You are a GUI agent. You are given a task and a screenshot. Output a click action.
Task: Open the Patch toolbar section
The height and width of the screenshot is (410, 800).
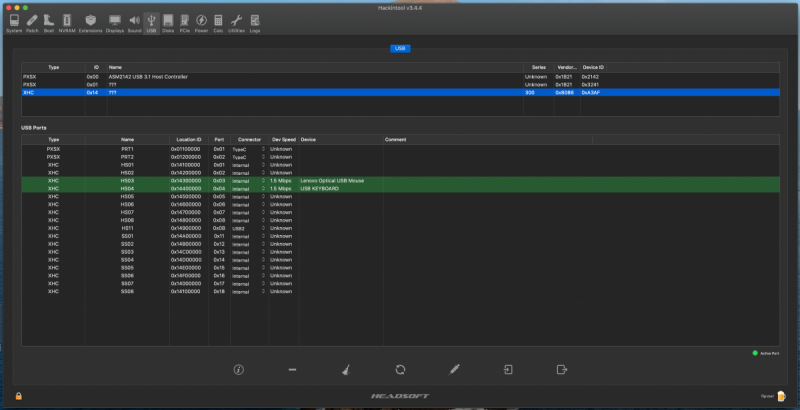(32, 23)
